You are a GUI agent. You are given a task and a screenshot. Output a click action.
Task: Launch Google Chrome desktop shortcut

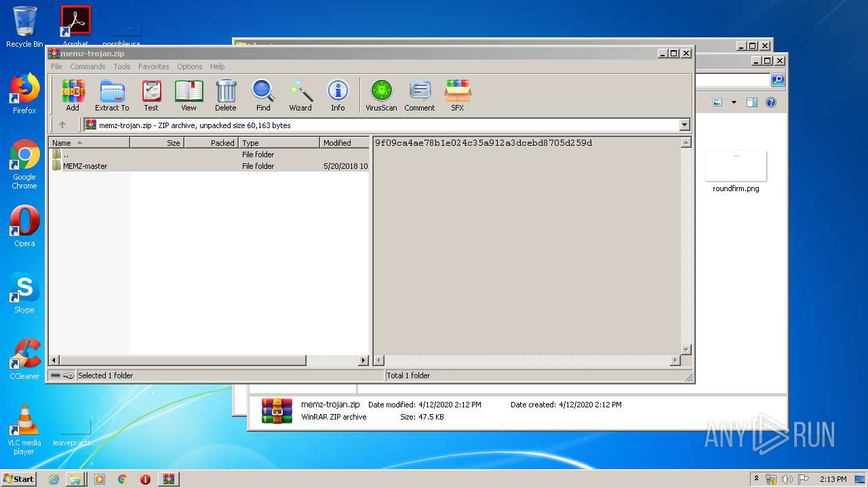coord(24,164)
